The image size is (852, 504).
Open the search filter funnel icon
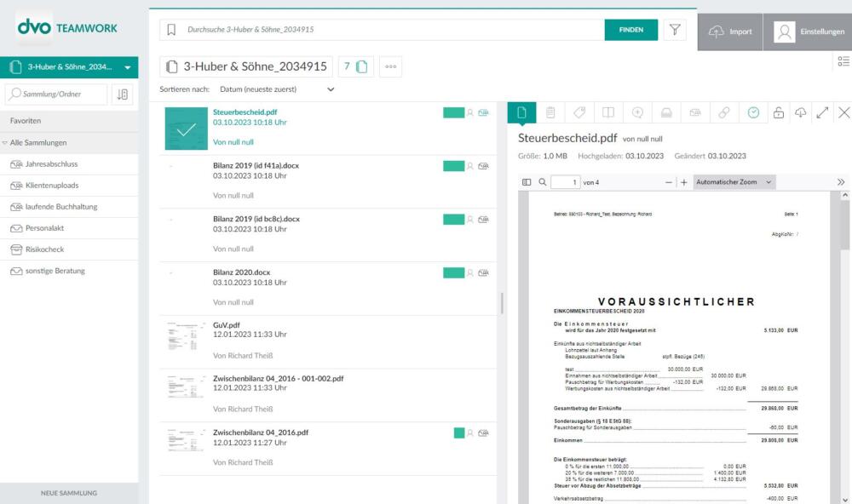[x=675, y=30]
